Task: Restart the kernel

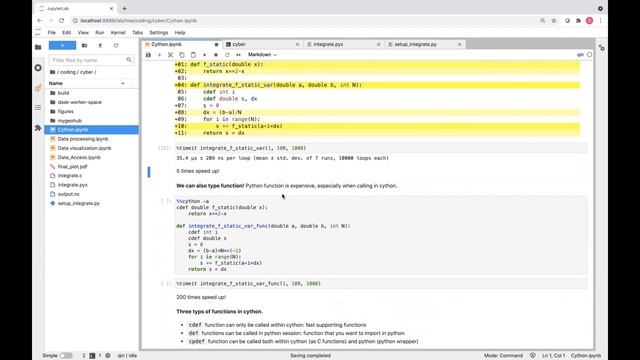Action: 227,55
